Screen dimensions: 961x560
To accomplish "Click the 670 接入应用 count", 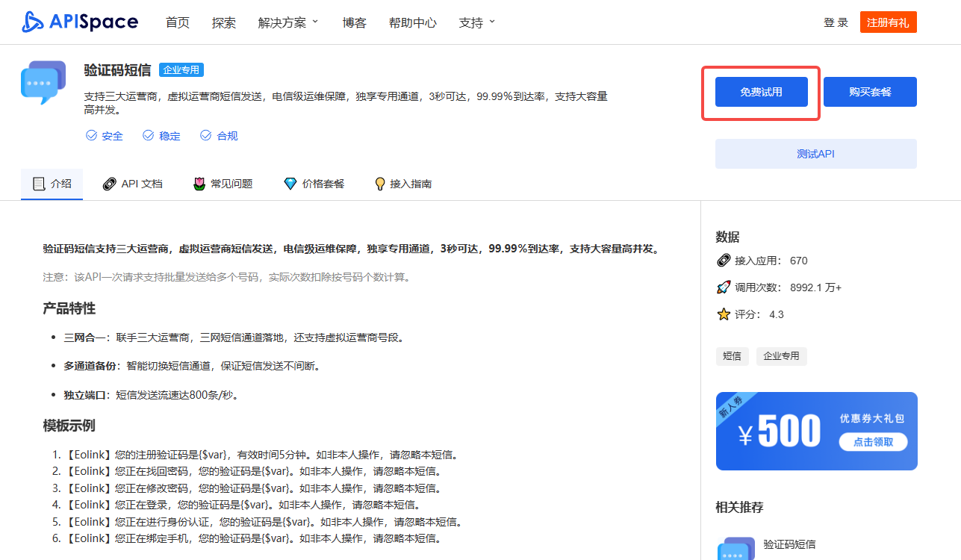I will coord(798,261).
